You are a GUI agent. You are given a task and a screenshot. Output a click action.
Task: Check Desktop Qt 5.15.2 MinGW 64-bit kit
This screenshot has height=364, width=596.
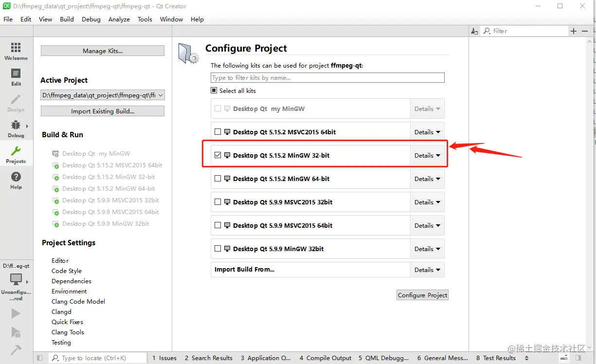pos(217,179)
